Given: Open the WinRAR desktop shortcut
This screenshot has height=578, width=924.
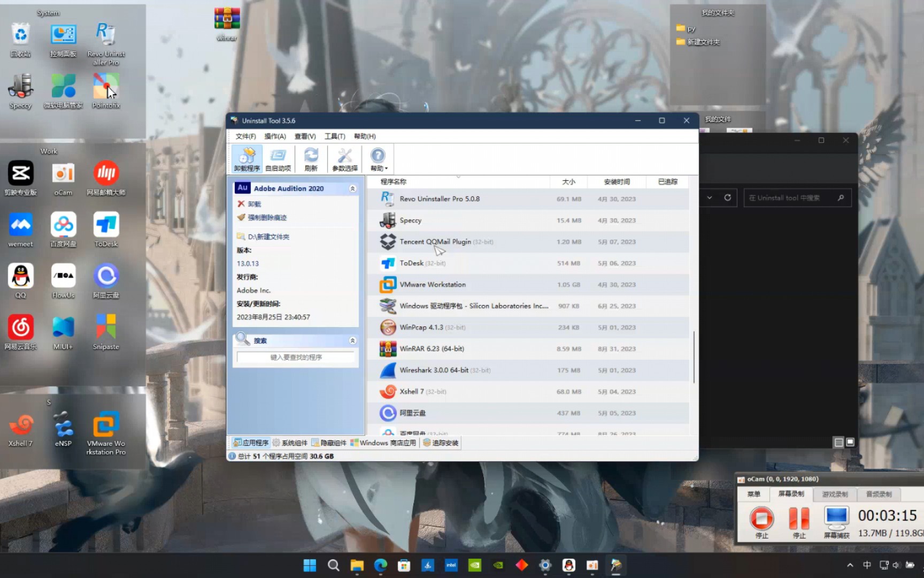Looking at the screenshot, I should pyautogui.click(x=227, y=25).
